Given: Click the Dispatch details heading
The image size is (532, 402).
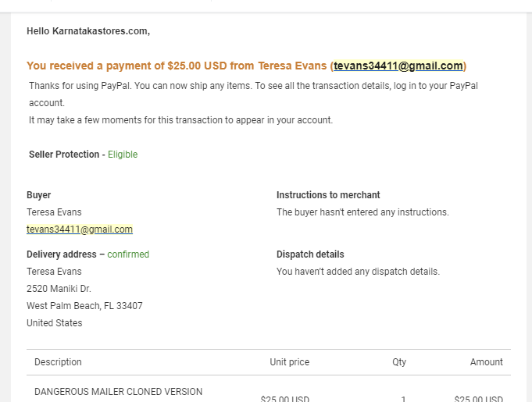Looking at the screenshot, I should click(x=310, y=254).
